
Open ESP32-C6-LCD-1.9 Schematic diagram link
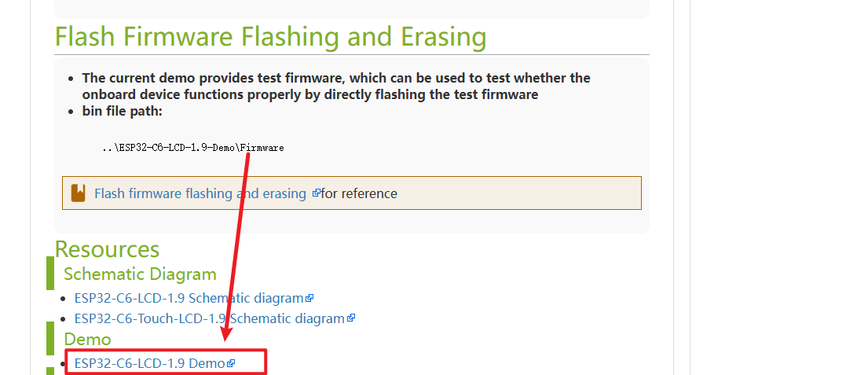(189, 298)
